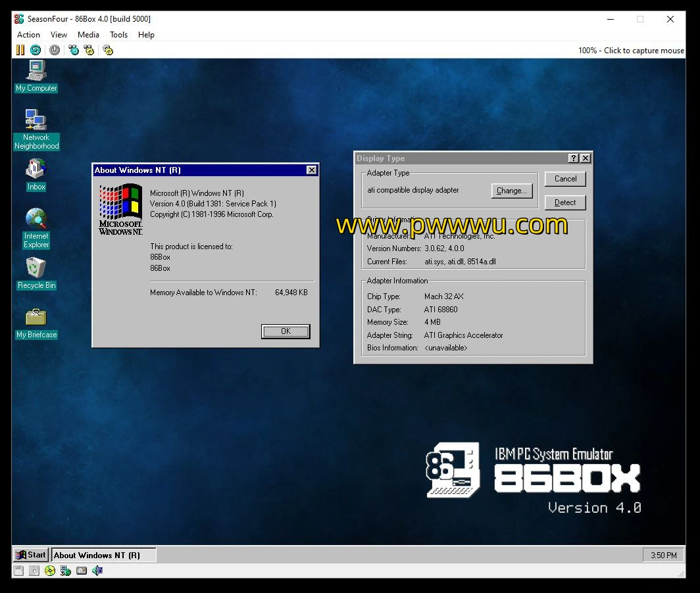Select the Inbox desktop icon
Screen dimensions: 700x593
(x=36, y=175)
